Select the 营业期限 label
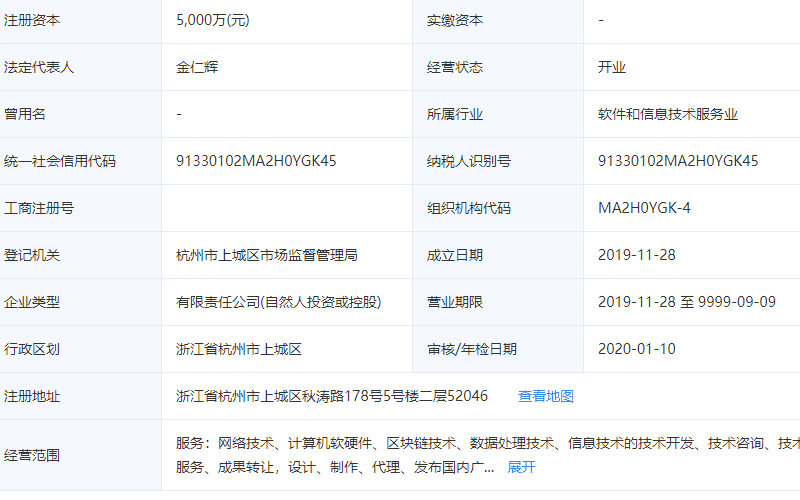 coord(455,302)
